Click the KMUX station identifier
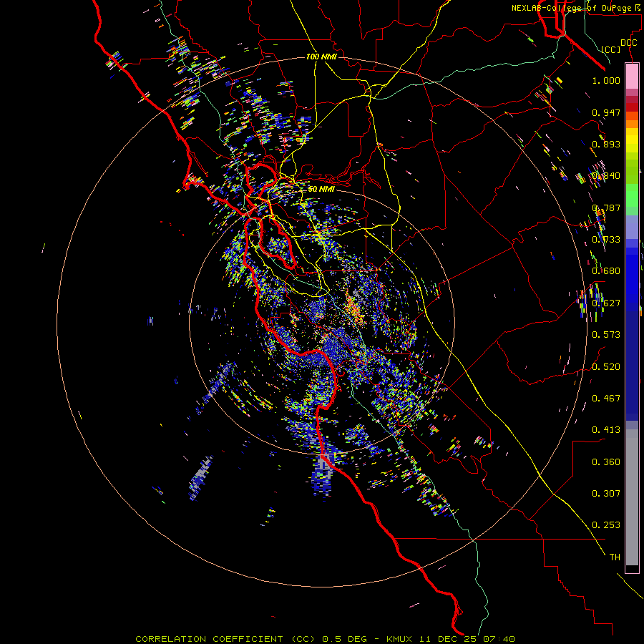The height and width of the screenshot is (644, 644). click(399, 639)
